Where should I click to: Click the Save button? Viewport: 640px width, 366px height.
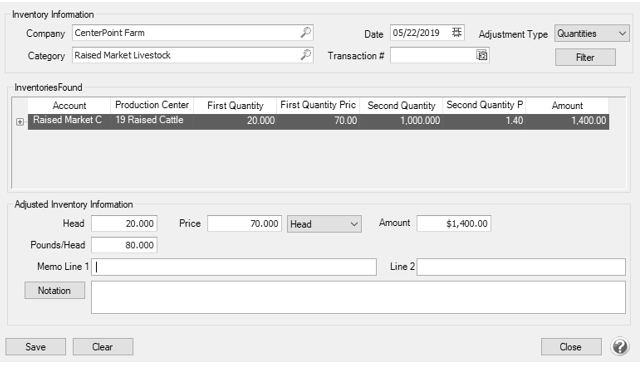[36, 347]
